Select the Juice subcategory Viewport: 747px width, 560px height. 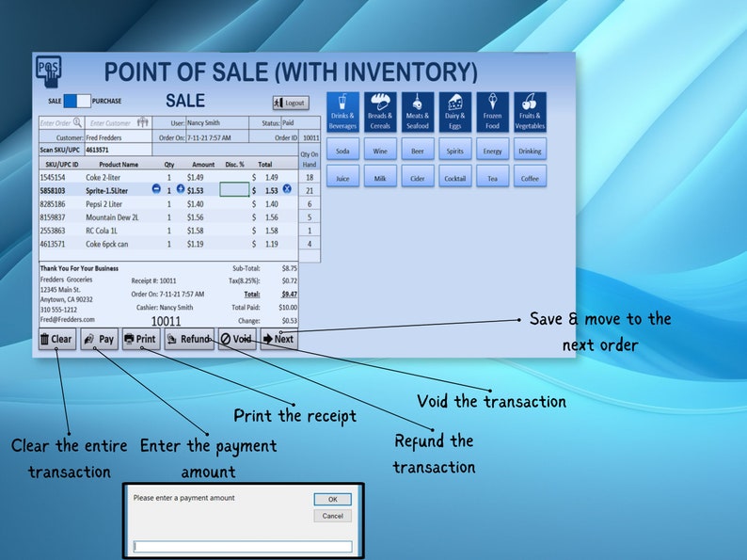342,178
